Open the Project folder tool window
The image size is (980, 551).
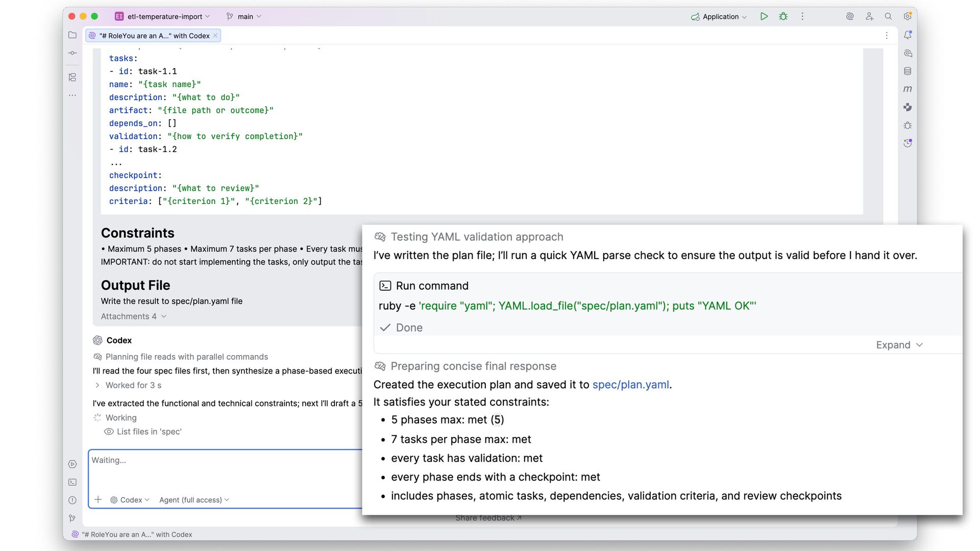72,35
